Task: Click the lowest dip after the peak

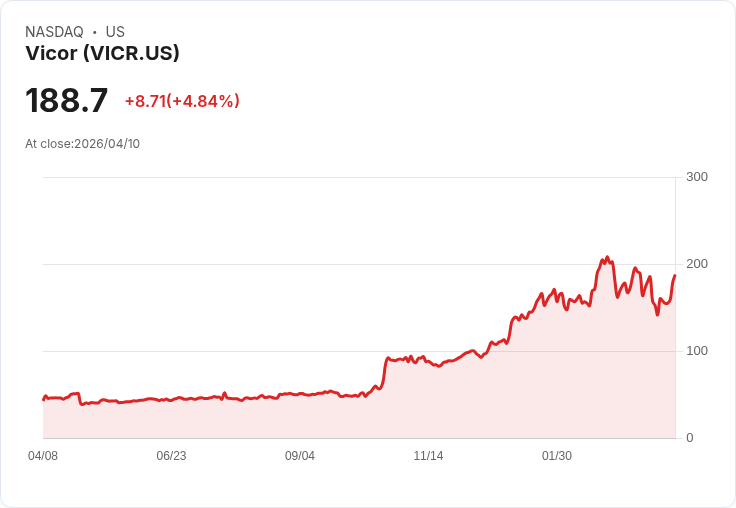Action: (x=658, y=315)
